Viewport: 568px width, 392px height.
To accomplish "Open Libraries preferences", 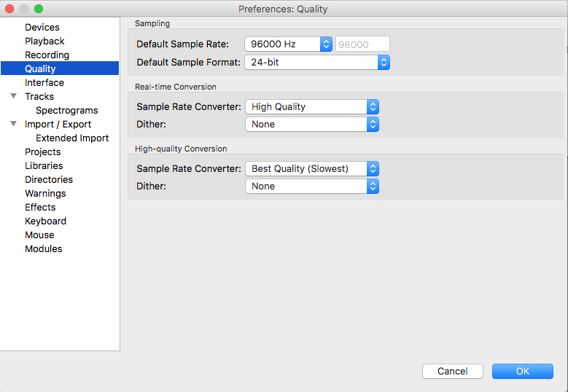I will point(44,165).
